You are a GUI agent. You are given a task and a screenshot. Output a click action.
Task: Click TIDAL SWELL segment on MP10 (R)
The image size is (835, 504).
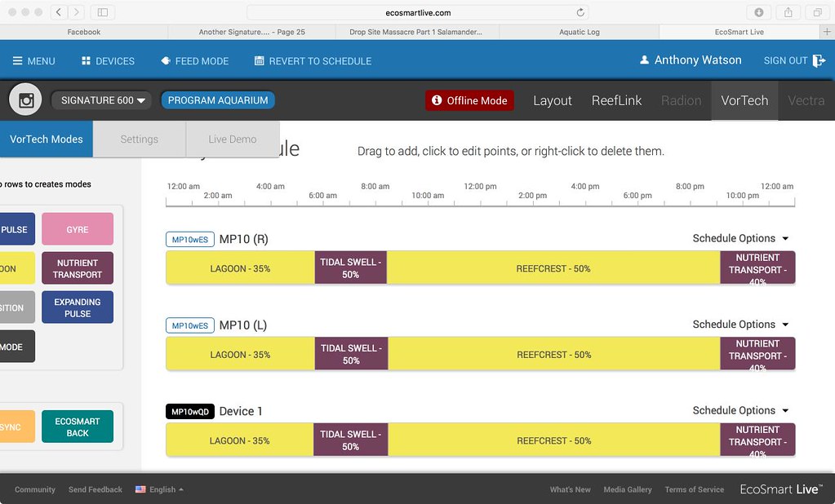pyautogui.click(x=351, y=267)
